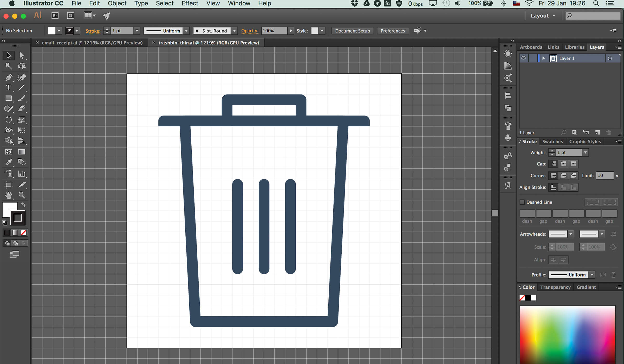
Task: Open Uniform variable width profile dropdown
Action: [x=186, y=31]
